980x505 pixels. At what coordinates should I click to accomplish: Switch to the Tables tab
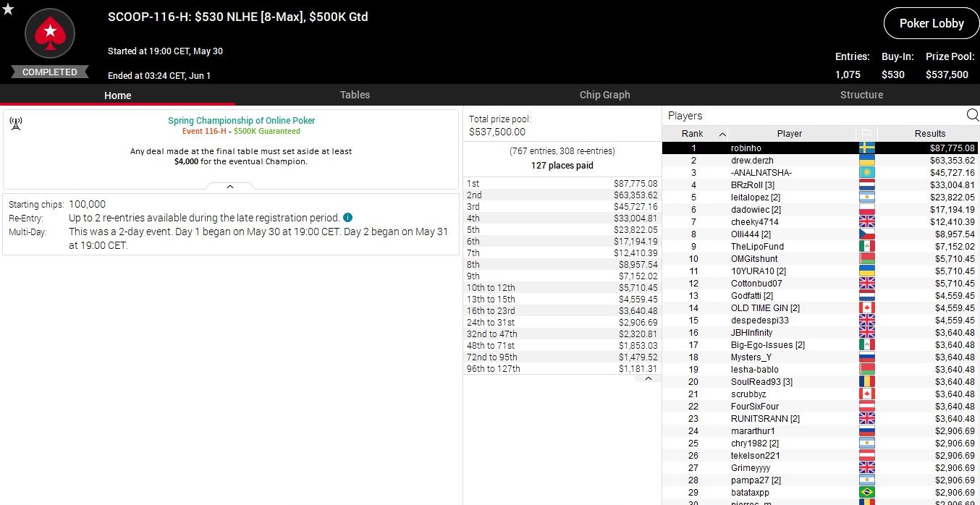point(355,95)
